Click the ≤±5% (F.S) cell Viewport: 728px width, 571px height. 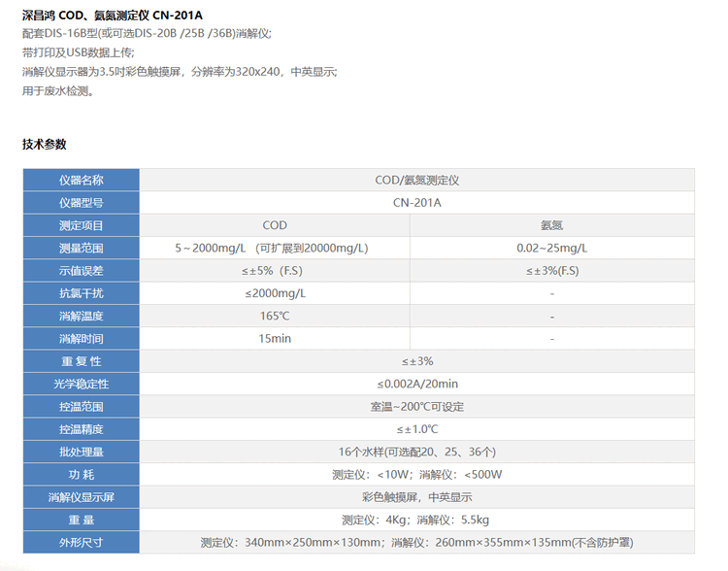click(275, 270)
